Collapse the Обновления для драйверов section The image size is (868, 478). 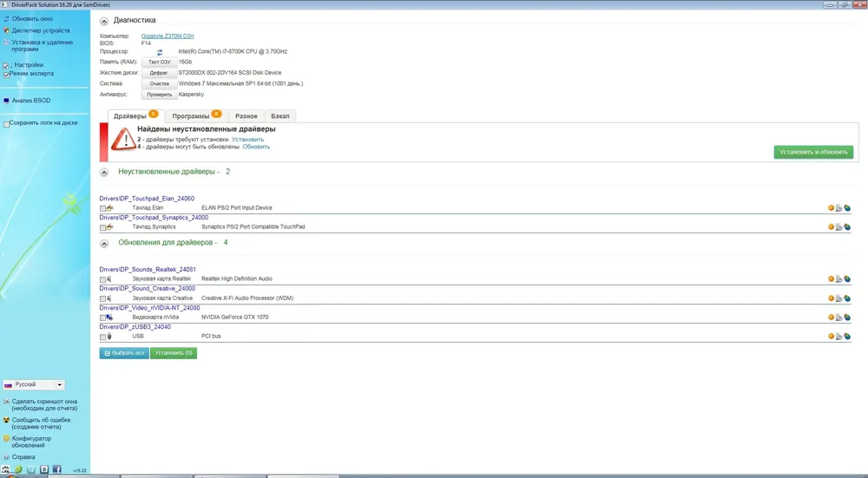(x=104, y=244)
